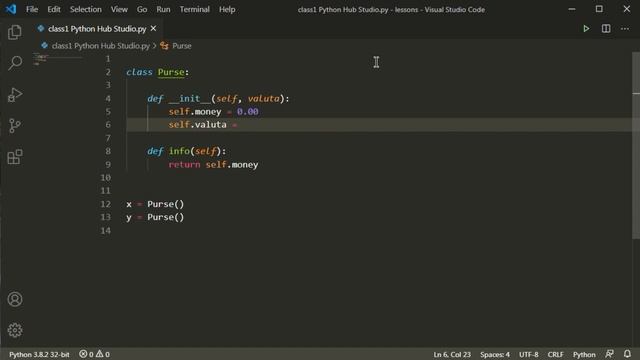Click self.money on line 5
The image size is (640, 360).
click(195, 111)
